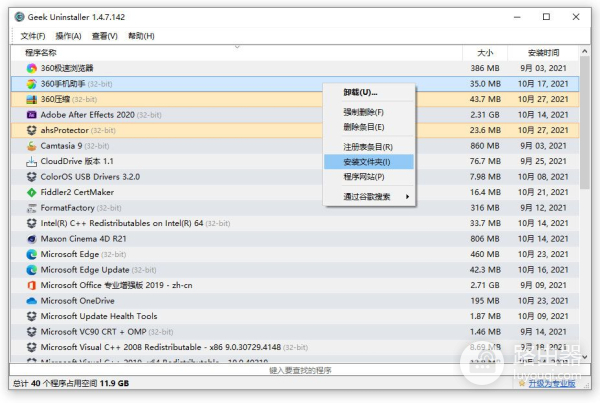Image resolution: width=600 pixels, height=403 pixels.
Task: Click the 9月 12, 2021 date cell
Action: pyautogui.click(x=543, y=208)
